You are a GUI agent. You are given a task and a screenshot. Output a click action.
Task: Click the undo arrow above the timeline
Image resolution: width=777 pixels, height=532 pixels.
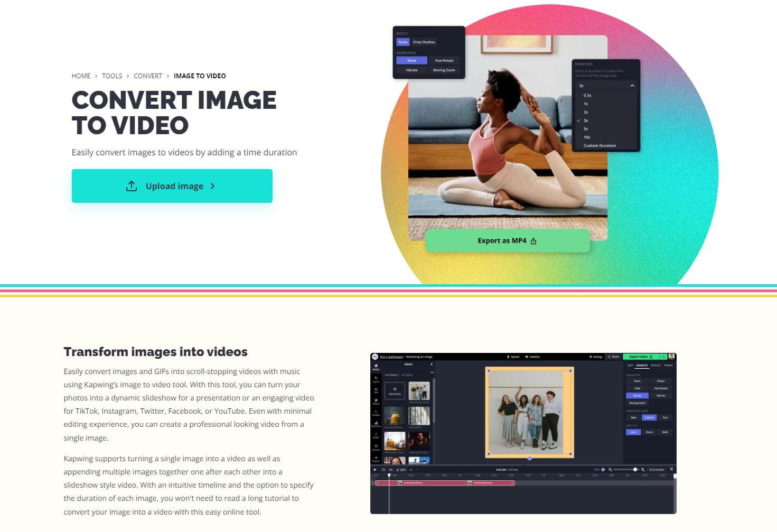point(411,469)
